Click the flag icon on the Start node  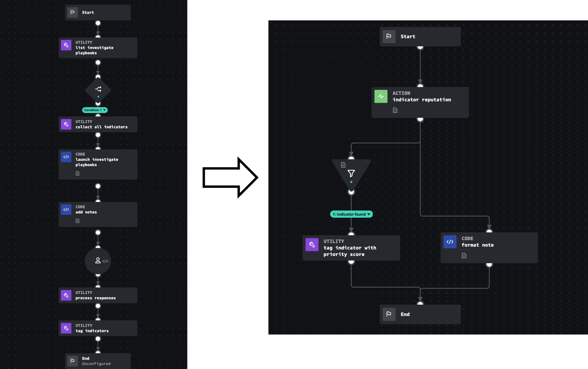pos(73,12)
